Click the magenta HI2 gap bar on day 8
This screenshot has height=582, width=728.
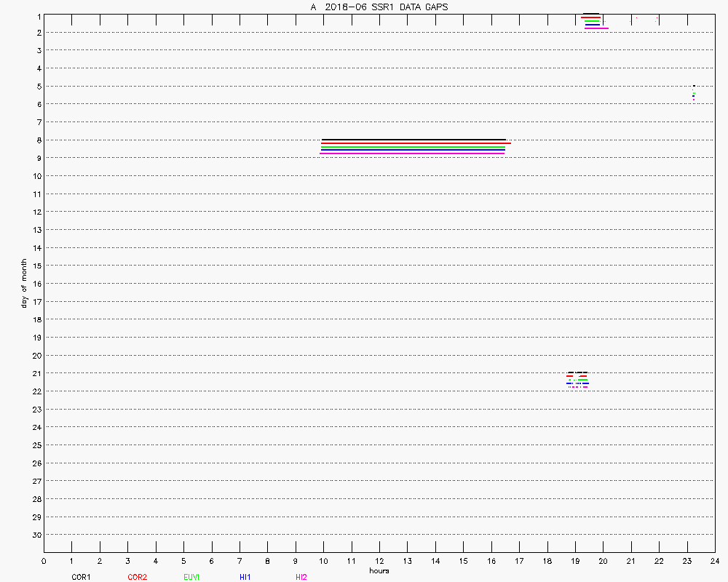[412, 154]
